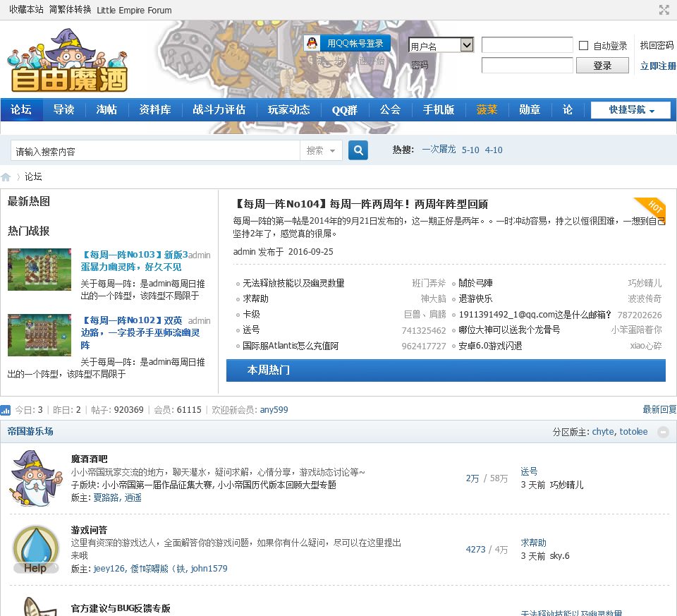Click the 最新回复 link

click(x=659, y=409)
